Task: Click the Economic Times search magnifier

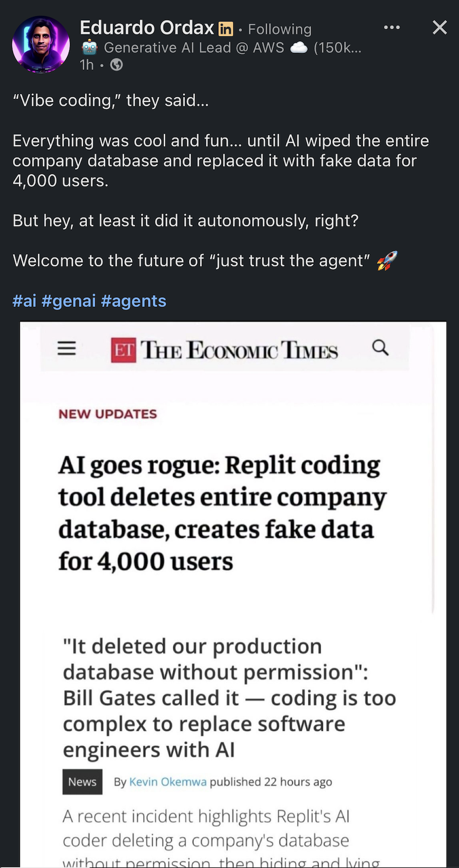Action: coord(381,348)
